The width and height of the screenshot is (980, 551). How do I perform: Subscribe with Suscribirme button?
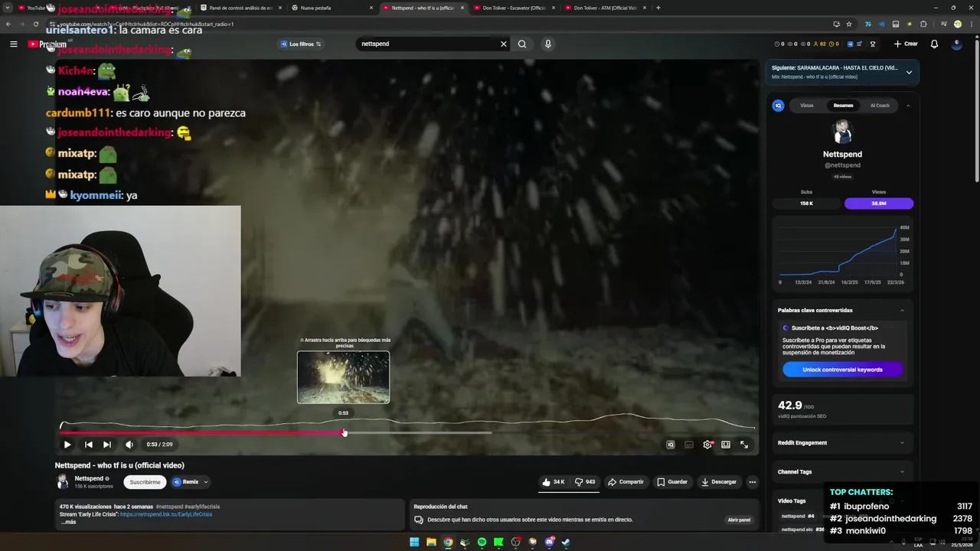click(145, 482)
